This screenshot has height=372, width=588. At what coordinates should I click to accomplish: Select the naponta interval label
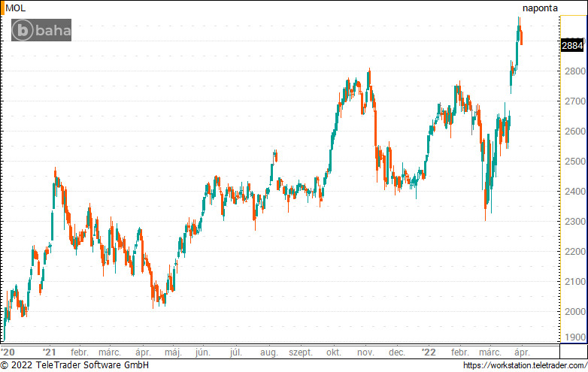540,8
